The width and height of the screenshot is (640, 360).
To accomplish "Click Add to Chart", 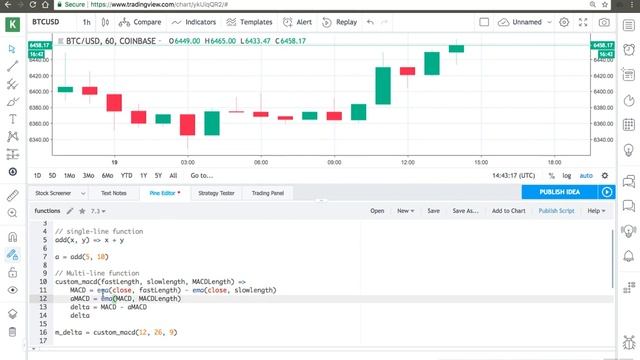I will pyautogui.click(x=509, y=211).
